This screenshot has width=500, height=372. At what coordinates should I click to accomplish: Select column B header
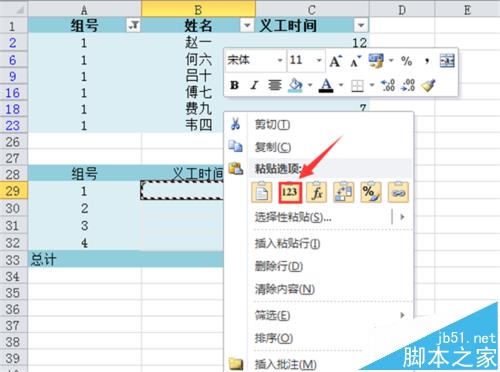click(198, 9)
